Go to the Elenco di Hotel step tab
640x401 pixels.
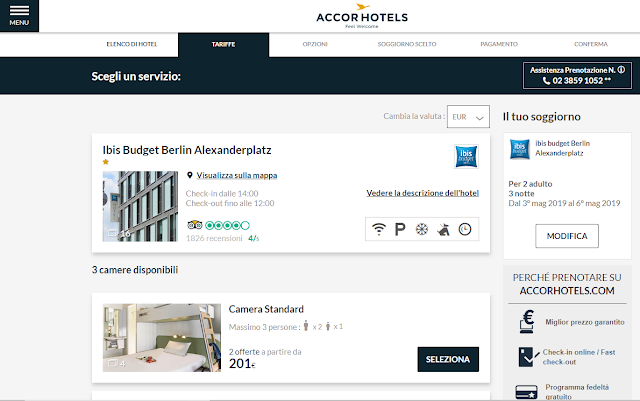pyautogui.click(x=132, y=44)
